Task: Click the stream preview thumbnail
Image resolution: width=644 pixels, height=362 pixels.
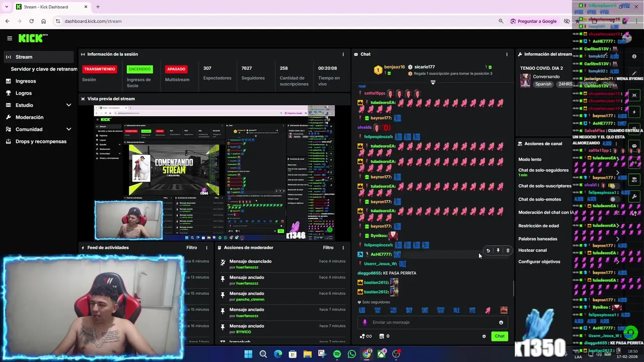Action: tap(214, 173)
